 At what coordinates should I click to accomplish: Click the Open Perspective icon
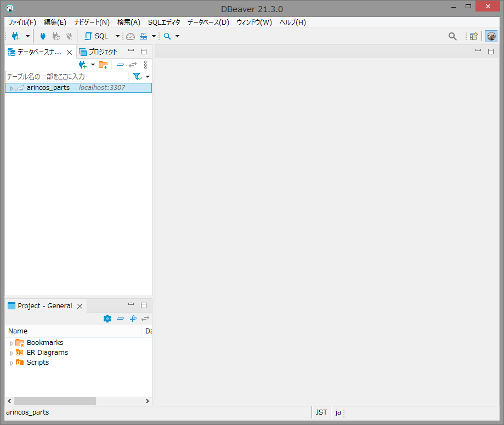click(x=473, y=36)
